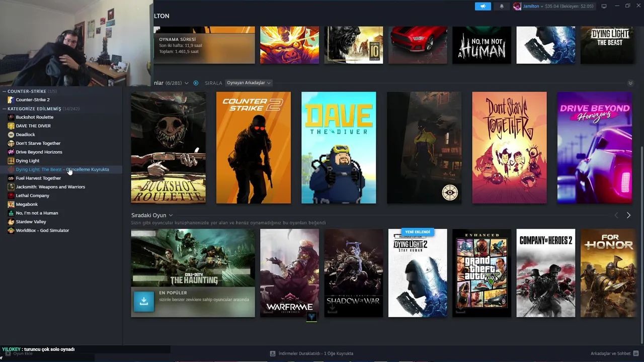Click the double-chevron collapse shelf icon
644x362 pixels.
pyautogui.click(x=630, y=83)
